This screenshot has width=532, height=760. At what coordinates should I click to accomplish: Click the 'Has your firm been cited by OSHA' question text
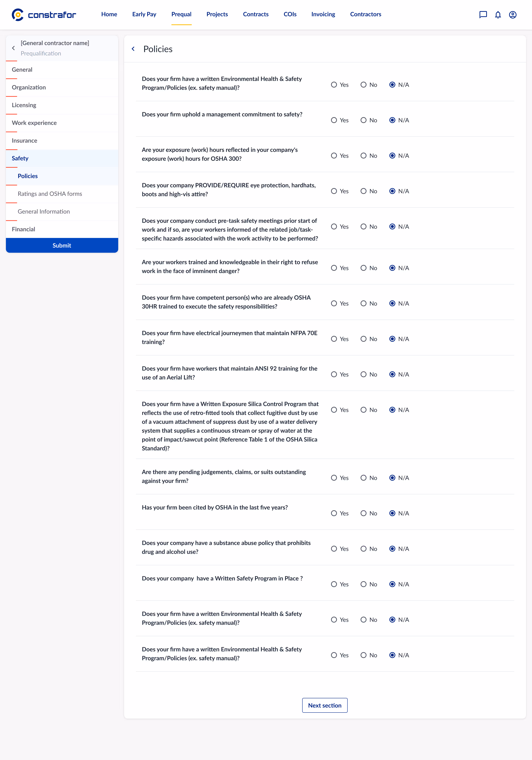point(215,507)
